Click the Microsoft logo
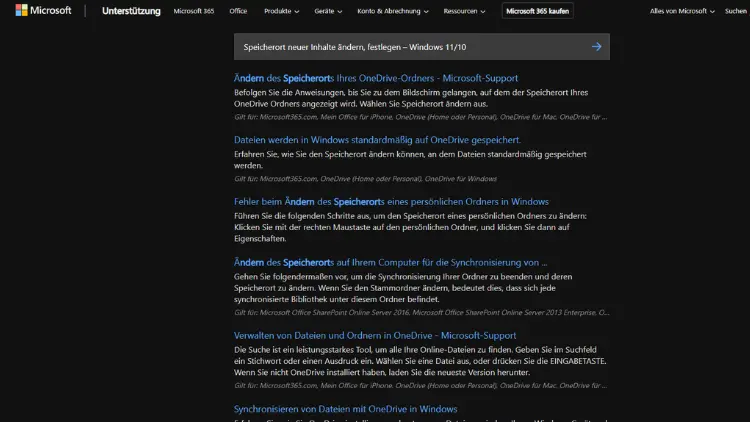Screen dimensions: 750x422 click(x=43, y=11)
